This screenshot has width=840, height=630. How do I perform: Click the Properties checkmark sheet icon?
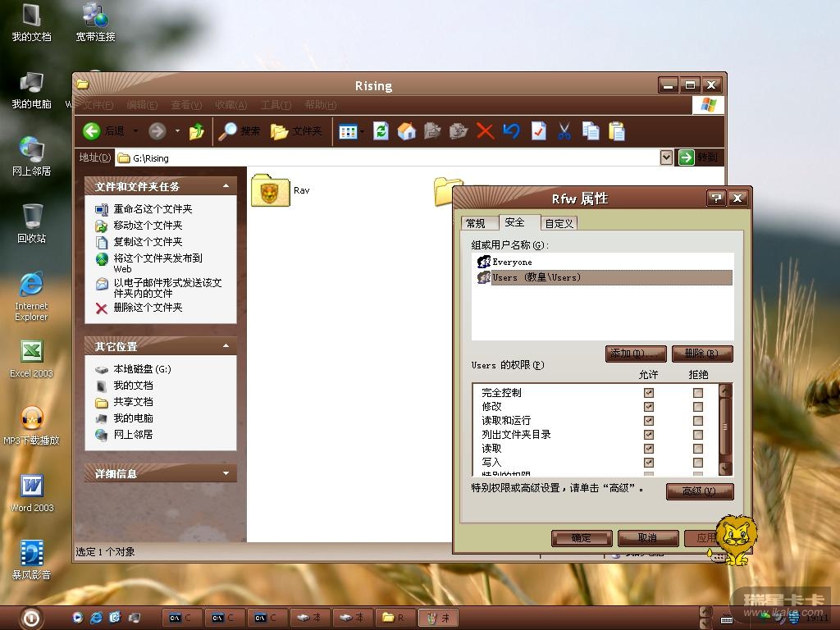point(538,130)
